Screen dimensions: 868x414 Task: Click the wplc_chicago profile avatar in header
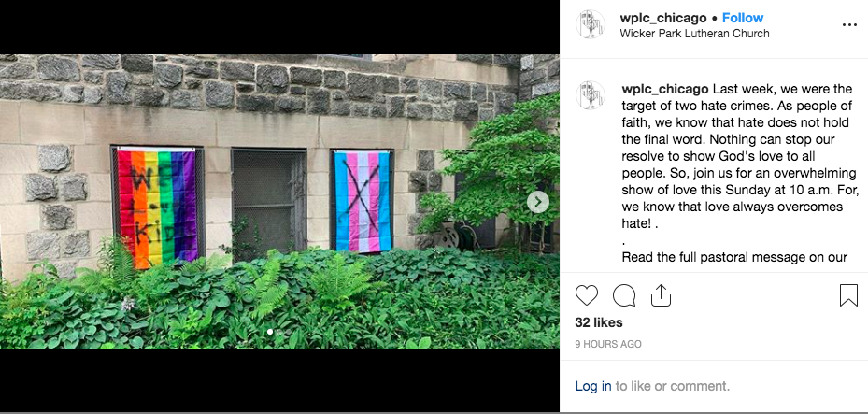[591, 24]
